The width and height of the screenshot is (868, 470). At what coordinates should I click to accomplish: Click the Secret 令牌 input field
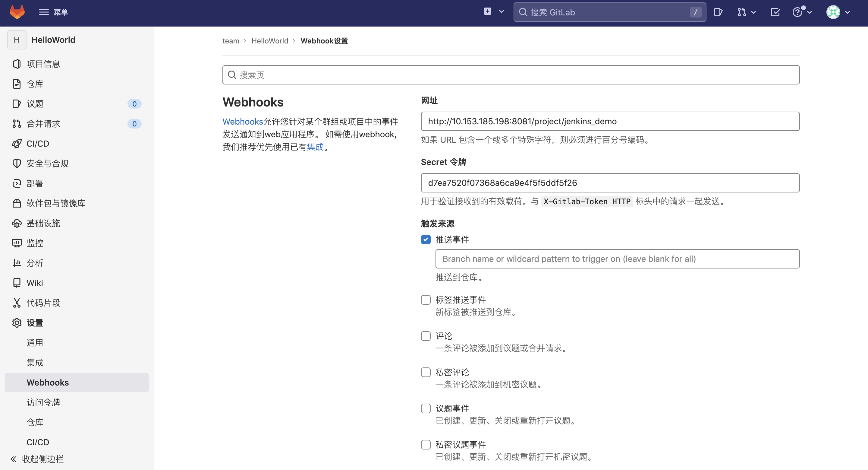(610, 183)
